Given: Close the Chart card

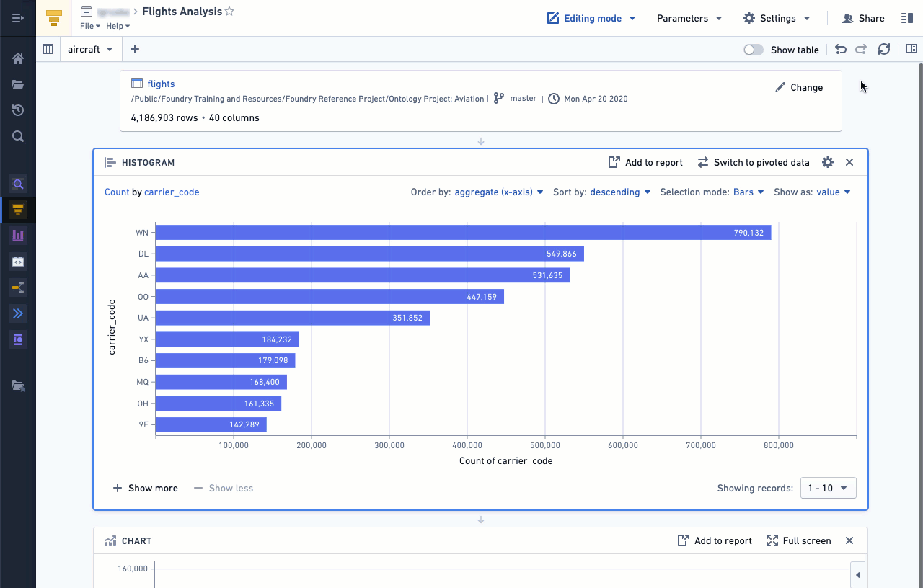Looking at the screenshot, I should (x=849, y=540).
